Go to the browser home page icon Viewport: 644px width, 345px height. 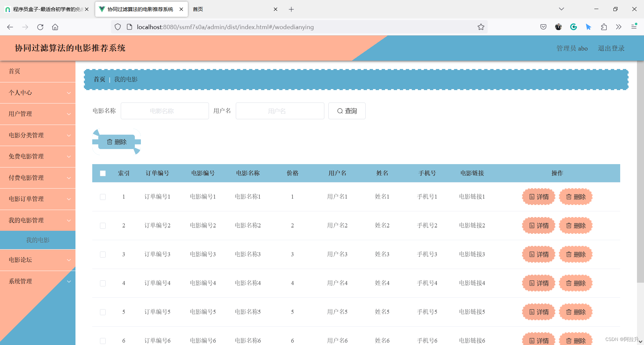point(55,27)
